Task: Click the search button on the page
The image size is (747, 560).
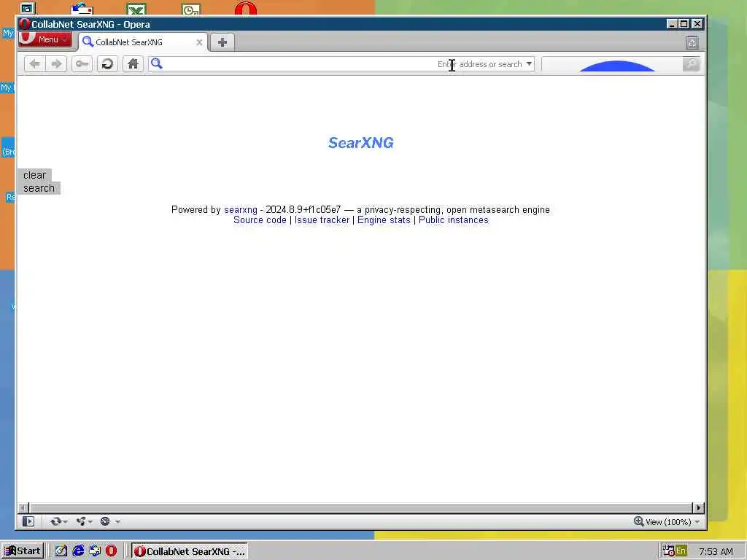Action: tap(39, 188)
